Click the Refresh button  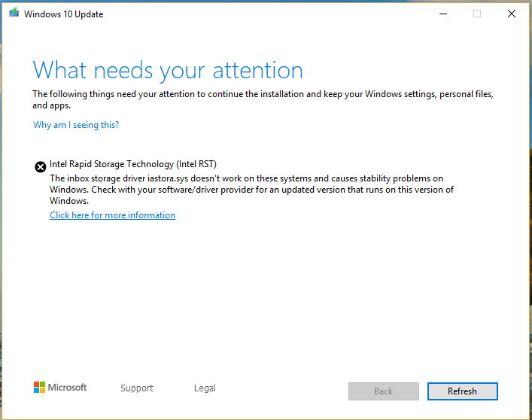click(x=463, y=391)
